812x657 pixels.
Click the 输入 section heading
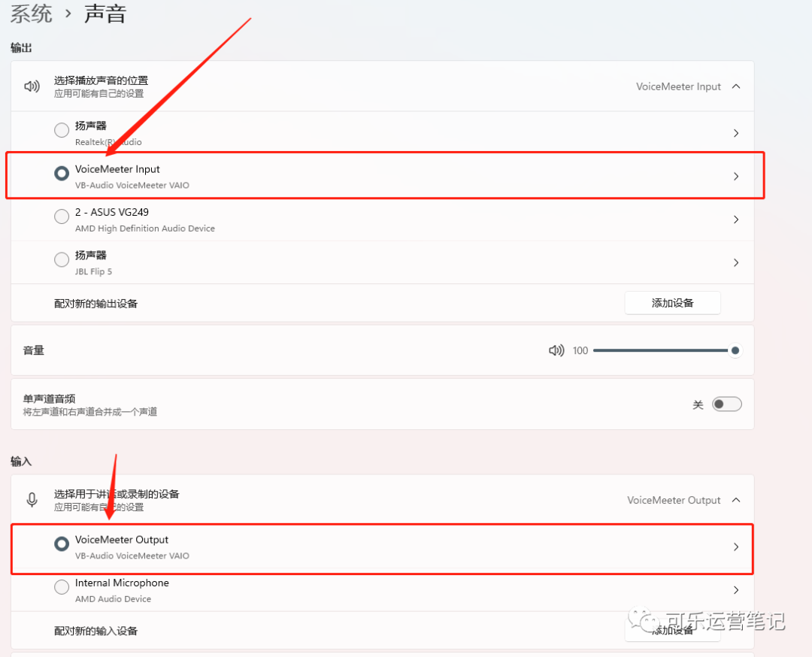(x=21, y=462)
